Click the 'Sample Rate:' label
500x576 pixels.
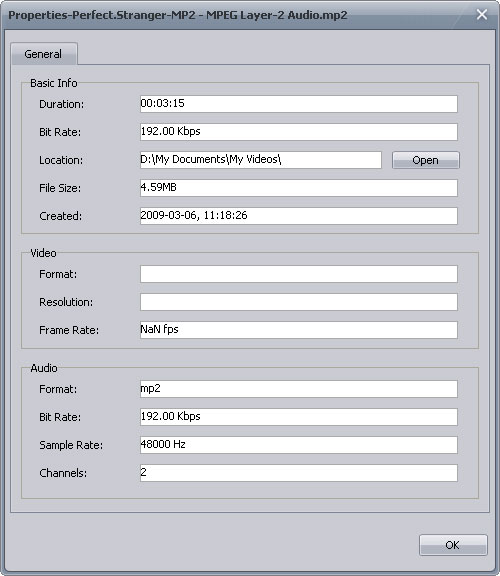[71, 445]
